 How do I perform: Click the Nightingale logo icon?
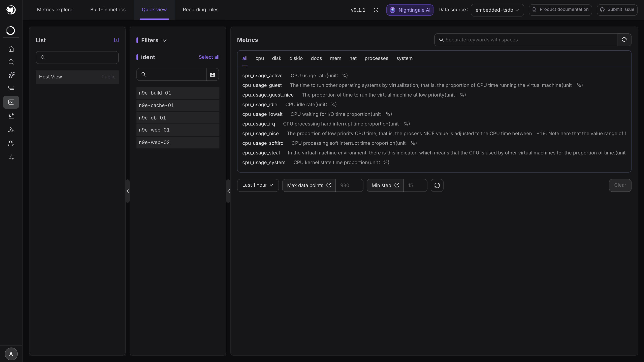[11, 10]
